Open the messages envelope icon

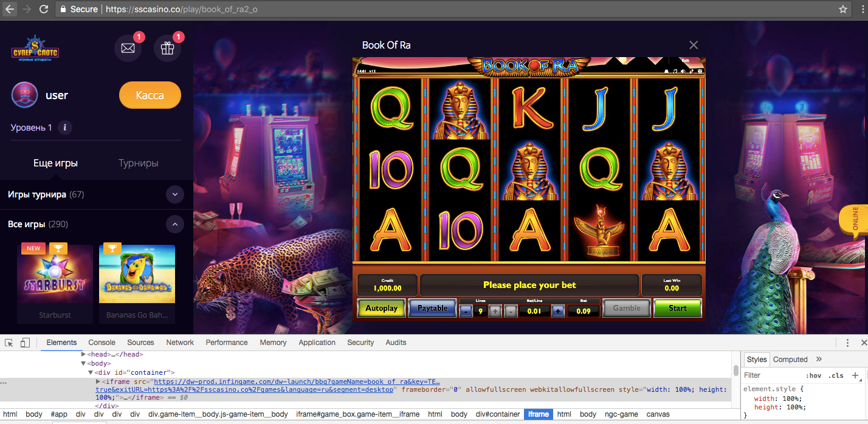pyautogui.click(x=128, y=49)
